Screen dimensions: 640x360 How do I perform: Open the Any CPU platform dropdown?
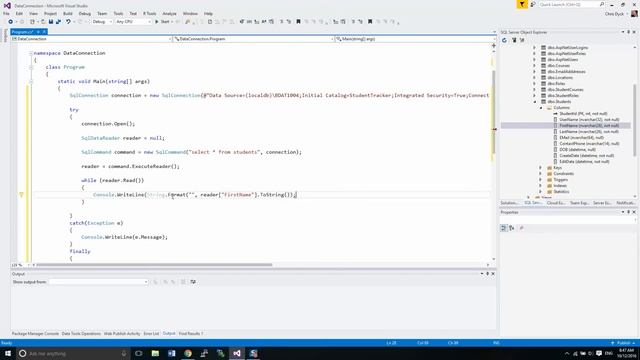point(133,22)
